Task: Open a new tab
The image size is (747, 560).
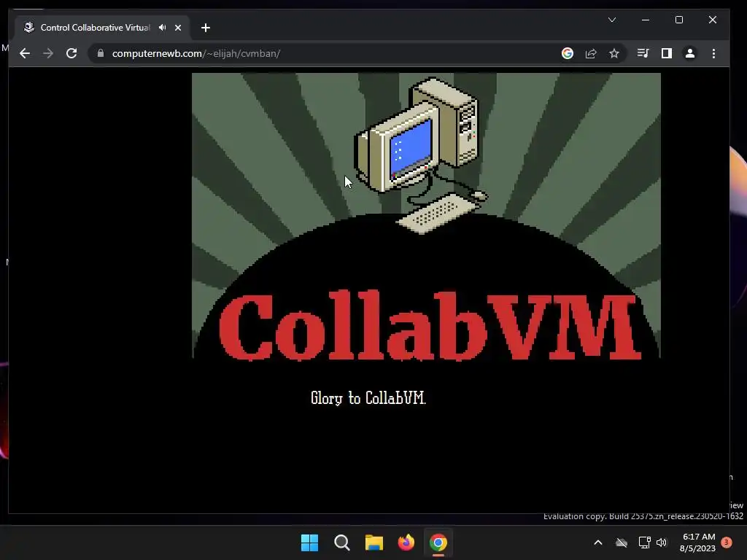Action: (x=205, y=28)
